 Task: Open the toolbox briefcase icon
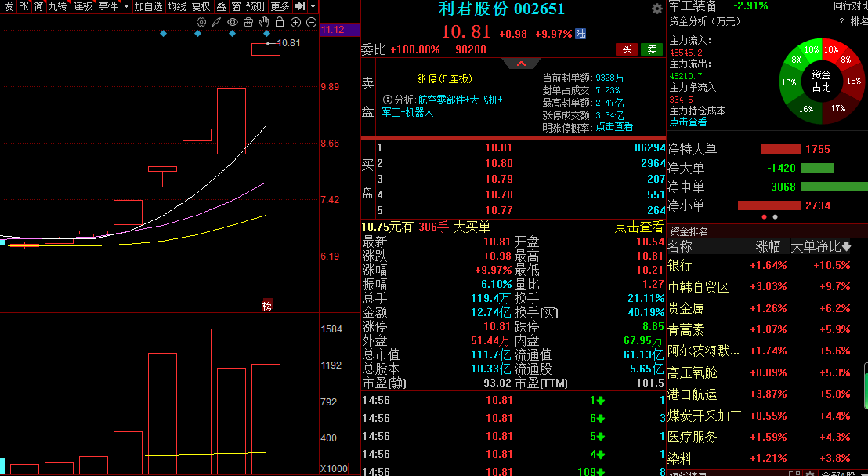click(248, 22)
